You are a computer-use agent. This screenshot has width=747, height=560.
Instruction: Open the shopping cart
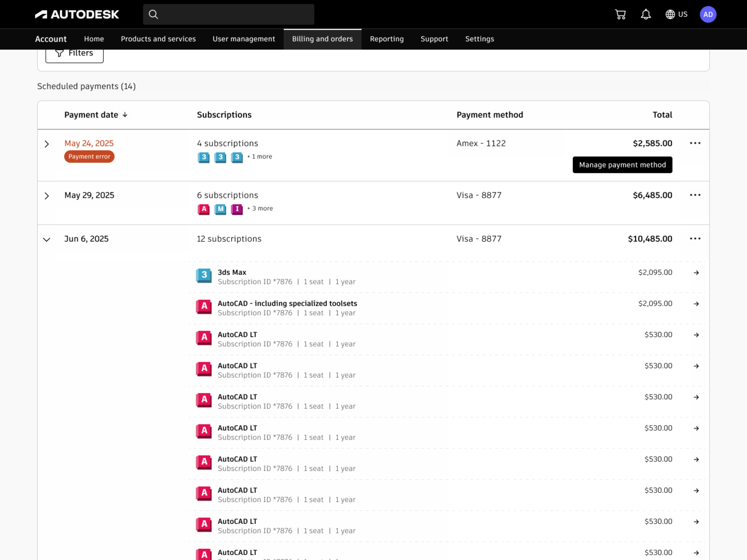point(621,14)
